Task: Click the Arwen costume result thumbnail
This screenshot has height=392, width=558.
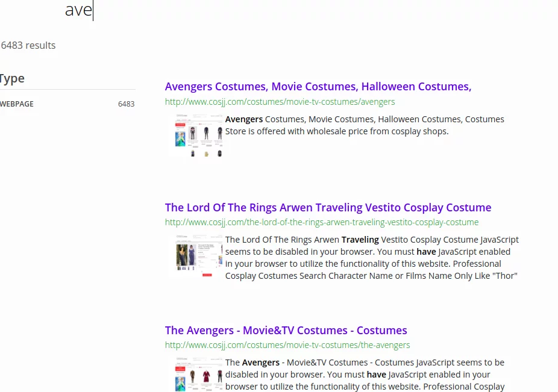Action: coord(199,257)
